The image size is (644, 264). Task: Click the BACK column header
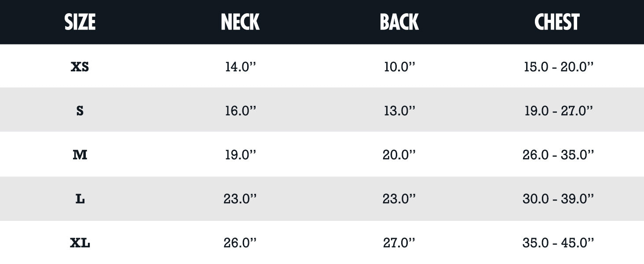pyautogui.click(x=399, y=22)
